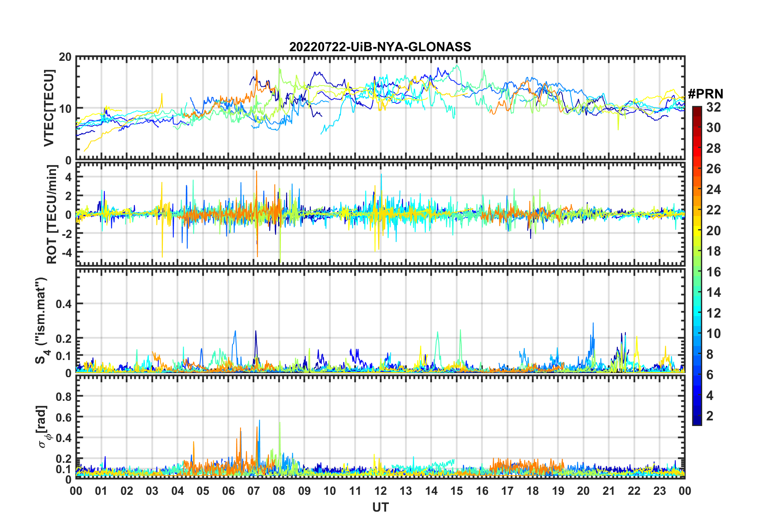Click x-axis hour label 04
The height and width of the screenshot is (532, 761).
click(x=178, y=491)
